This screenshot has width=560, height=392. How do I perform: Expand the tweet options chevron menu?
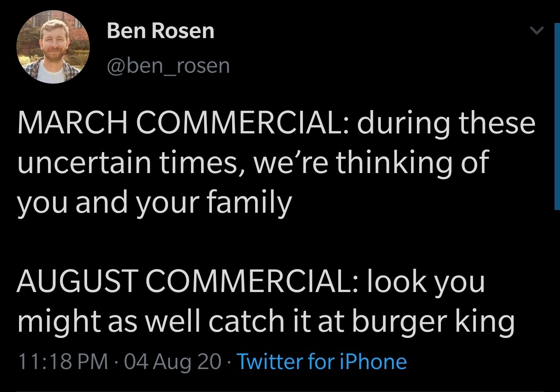(537, 31)
